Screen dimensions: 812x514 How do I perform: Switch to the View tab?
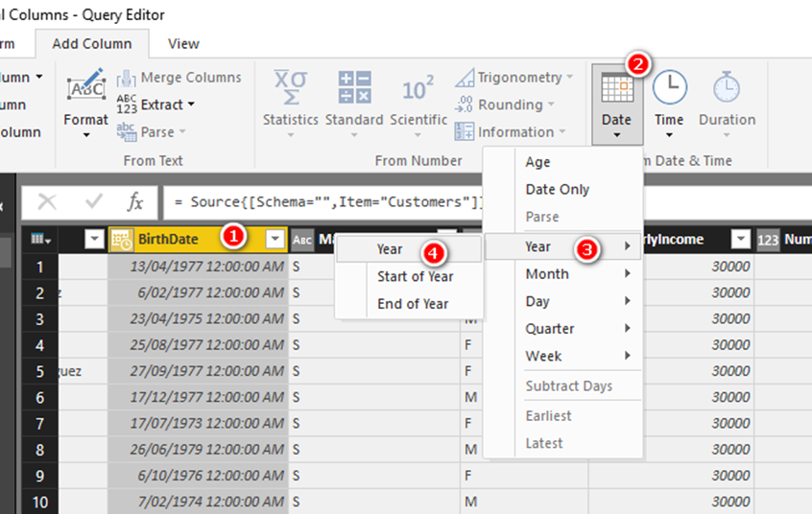point(183,44)
